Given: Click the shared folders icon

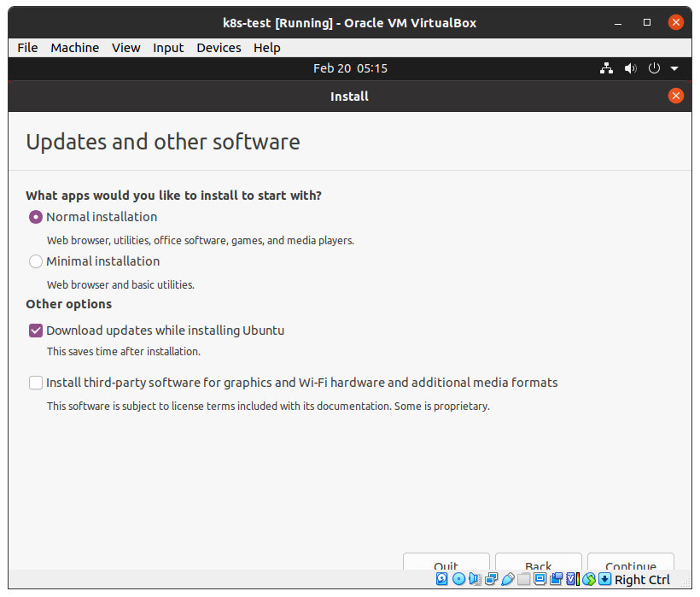Looking at the screenshot, I should pos(523,579).
